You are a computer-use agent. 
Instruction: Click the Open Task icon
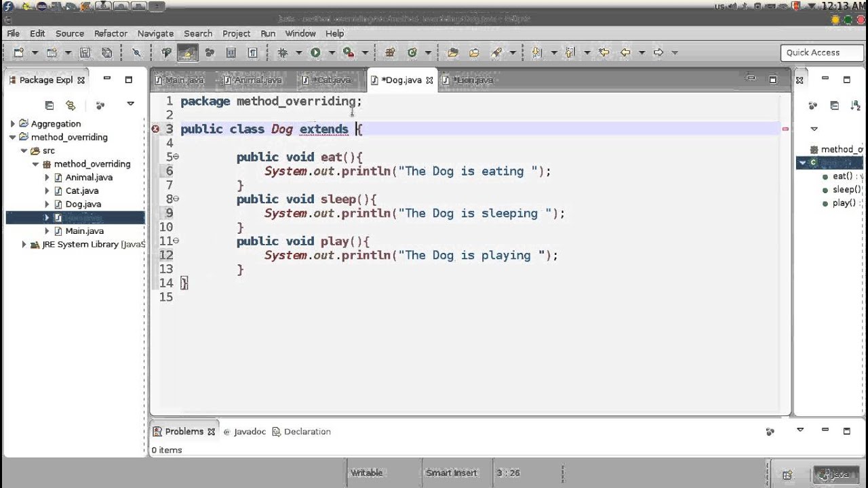click(474, 52)
